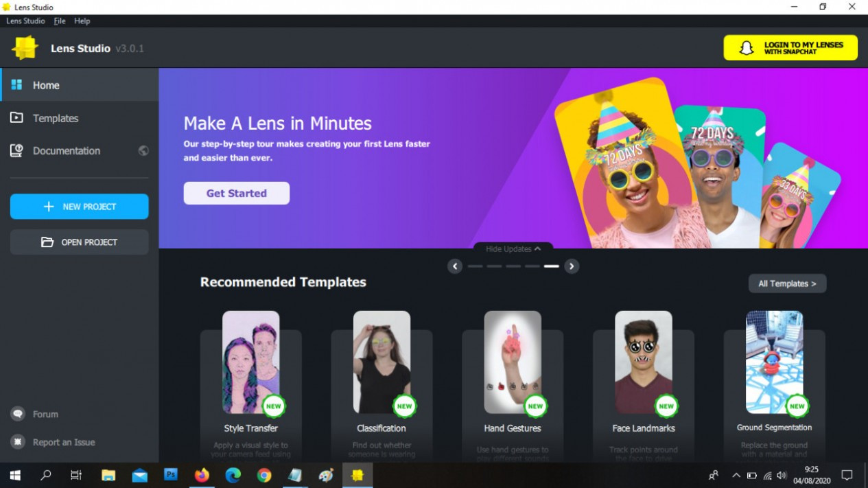The height and width of the screenshot is (488, 868).
Task: Launch Google Chrome from the taskbar
Action: tap(264, 475)
